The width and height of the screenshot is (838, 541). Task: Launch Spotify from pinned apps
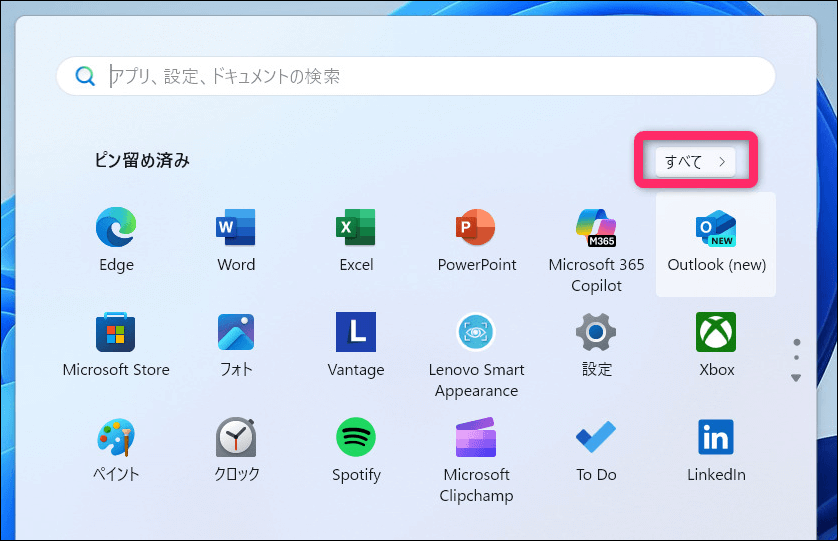pos(356,438)
